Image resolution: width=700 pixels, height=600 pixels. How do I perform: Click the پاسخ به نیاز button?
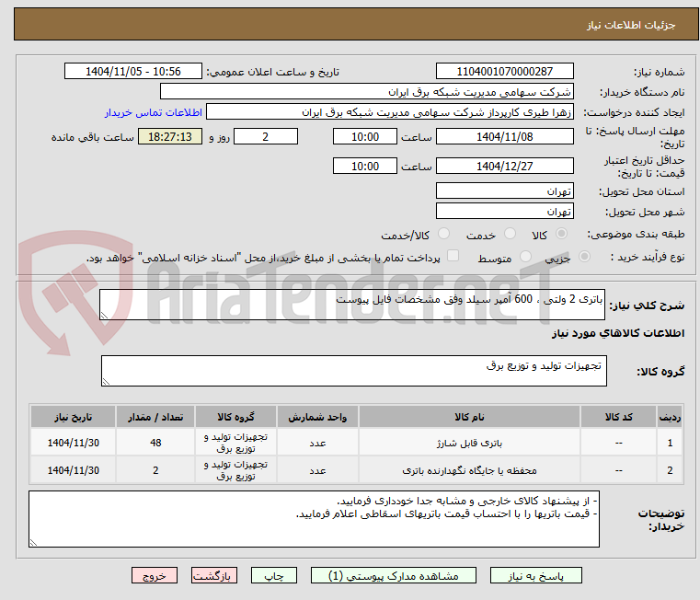(535, 575)
